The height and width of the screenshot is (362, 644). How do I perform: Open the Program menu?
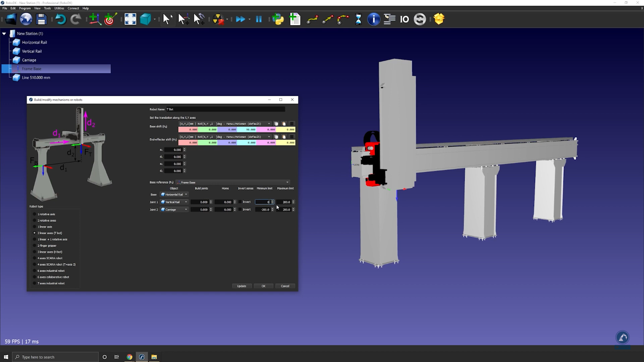pos(24,8)
